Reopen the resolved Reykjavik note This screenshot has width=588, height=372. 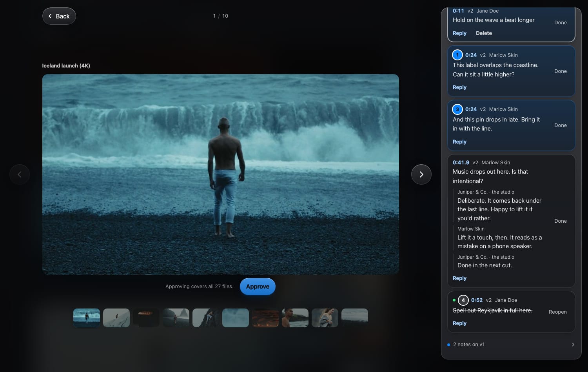pyautogui.click(x=558, y=312)
